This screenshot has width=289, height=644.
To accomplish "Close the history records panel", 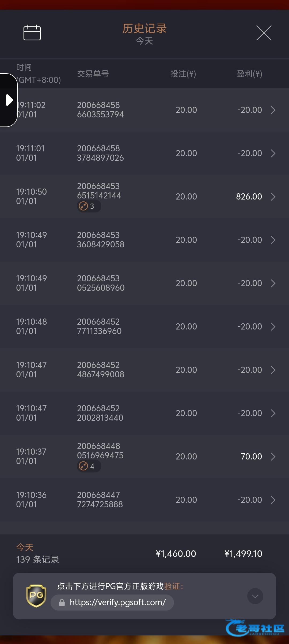I will tap(264, 33).
